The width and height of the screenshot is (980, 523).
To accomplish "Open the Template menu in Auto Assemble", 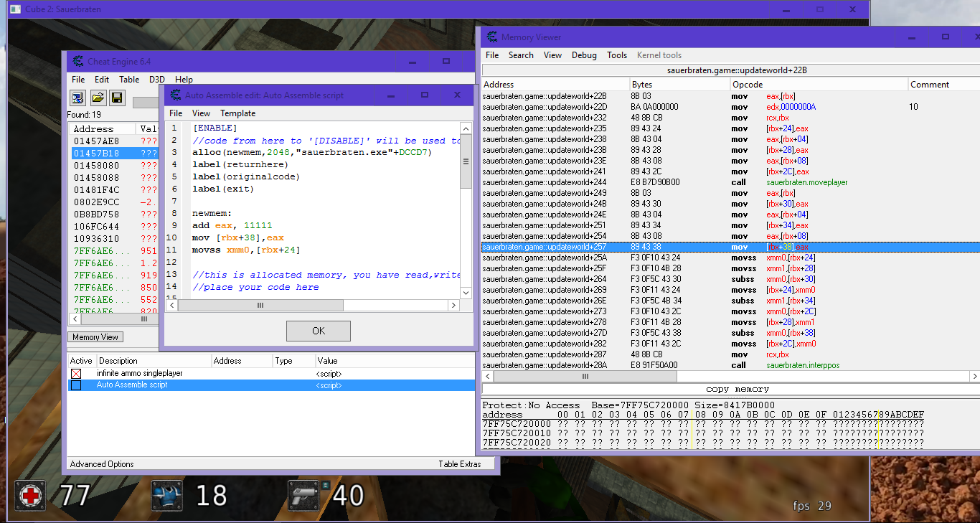I will point(237,113).
